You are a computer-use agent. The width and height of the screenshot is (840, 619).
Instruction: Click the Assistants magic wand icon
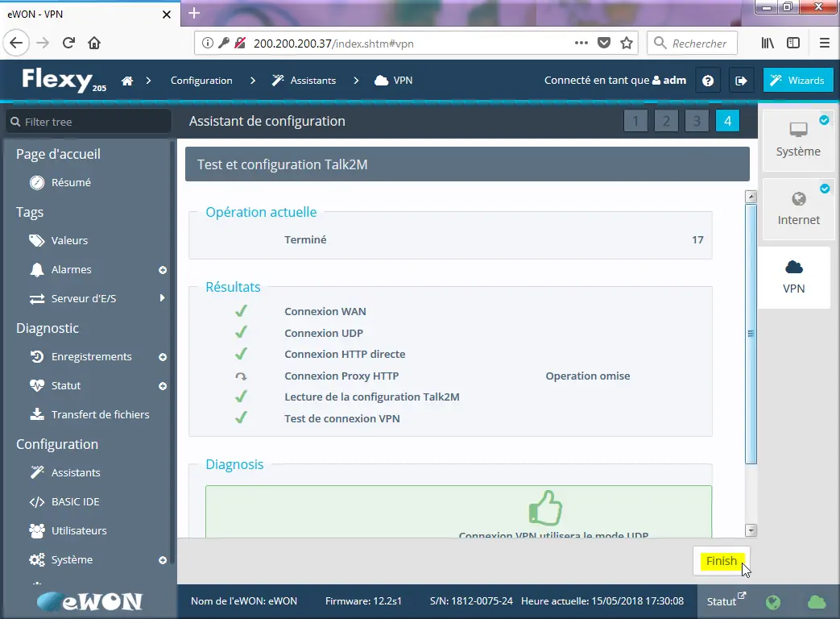[37, 472]
